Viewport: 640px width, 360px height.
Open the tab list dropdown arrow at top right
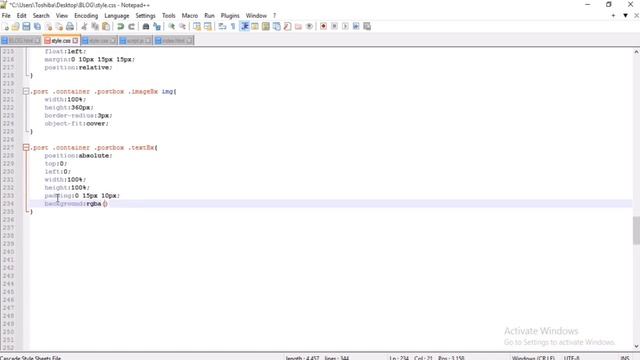tap(625, 16)
